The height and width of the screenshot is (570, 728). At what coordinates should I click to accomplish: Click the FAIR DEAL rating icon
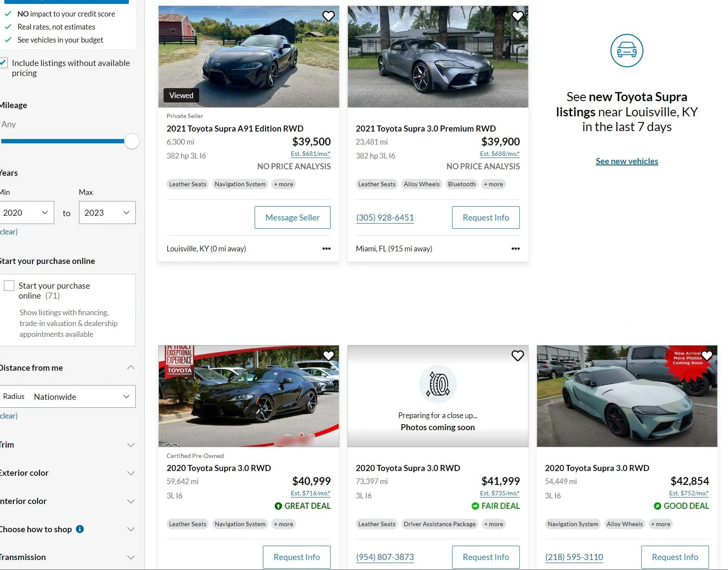click(x=475, y=506)
